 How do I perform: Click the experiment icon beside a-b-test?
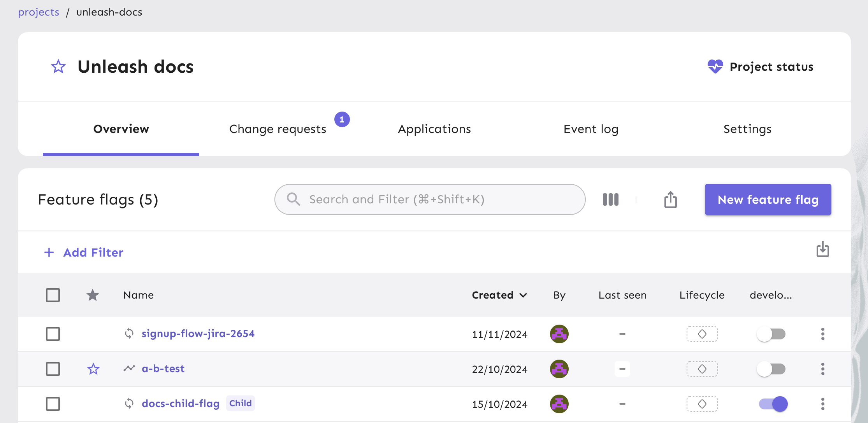point(130,369)
